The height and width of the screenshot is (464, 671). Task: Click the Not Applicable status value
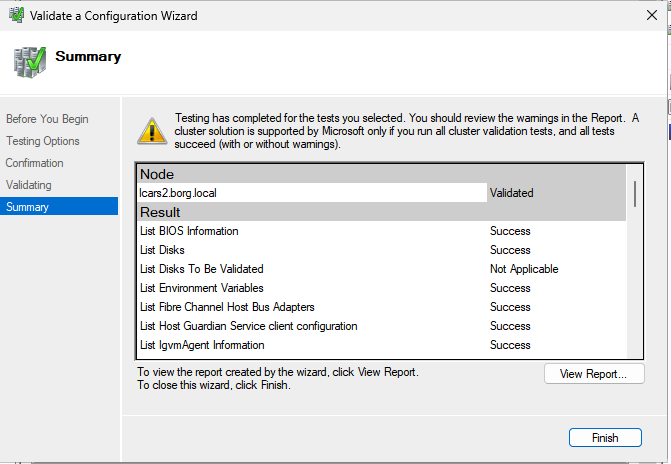click(524, 269)
